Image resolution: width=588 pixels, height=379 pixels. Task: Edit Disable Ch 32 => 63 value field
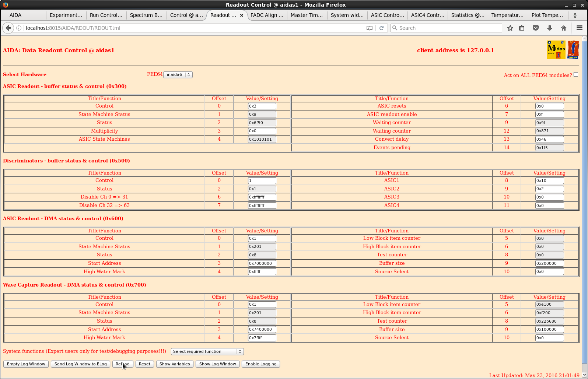click(262, 206)
